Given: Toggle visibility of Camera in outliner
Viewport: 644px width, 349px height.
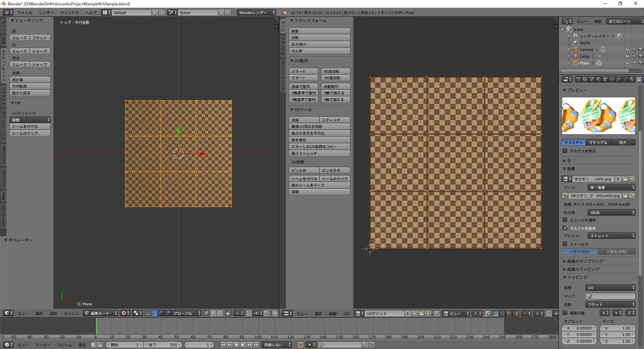Looking at the screenshot, I should point(628,49).
